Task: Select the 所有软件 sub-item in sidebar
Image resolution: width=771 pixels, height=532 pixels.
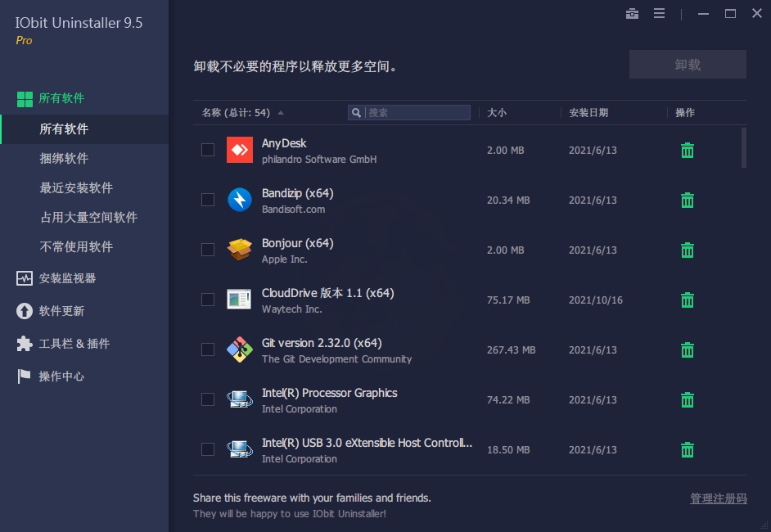Action: pos(84,129)
